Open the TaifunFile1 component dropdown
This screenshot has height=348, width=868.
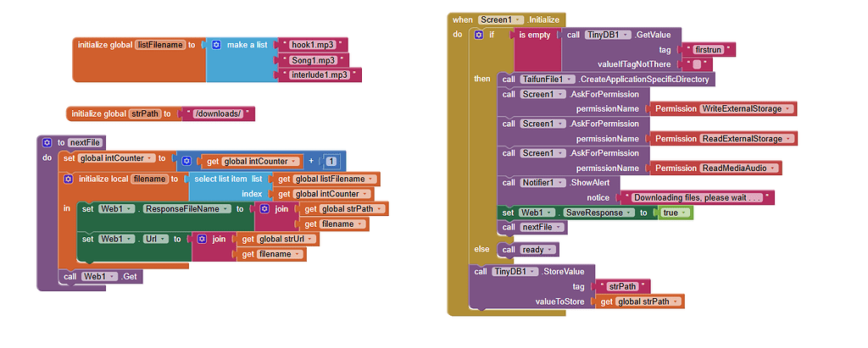tap(569, 79)
